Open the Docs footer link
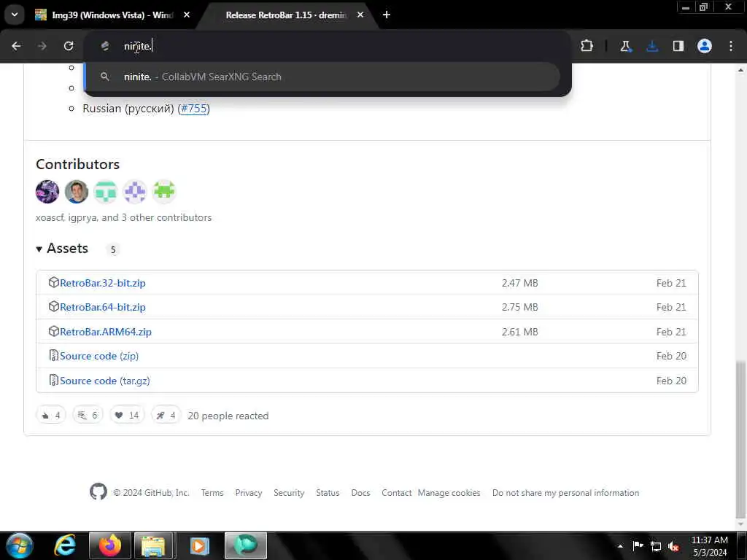The width and height of the screenshot is (747, 560). click(x=360, y=493)
